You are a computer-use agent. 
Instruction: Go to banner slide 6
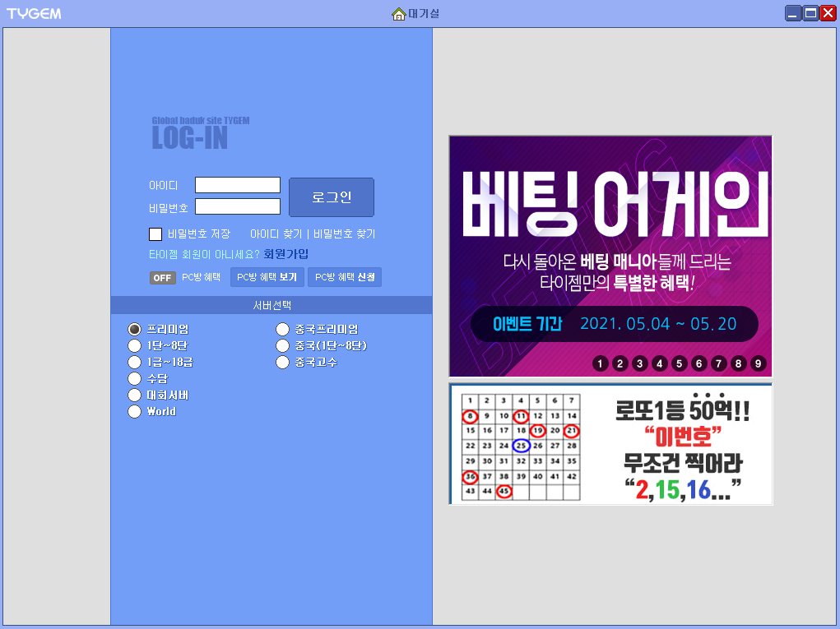698,363
